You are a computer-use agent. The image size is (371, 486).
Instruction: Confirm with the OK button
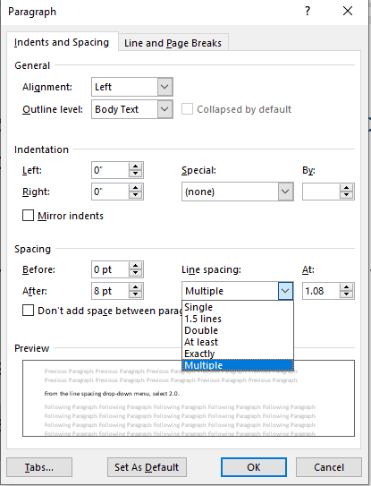pyautogui.click(x=254, y=467)
